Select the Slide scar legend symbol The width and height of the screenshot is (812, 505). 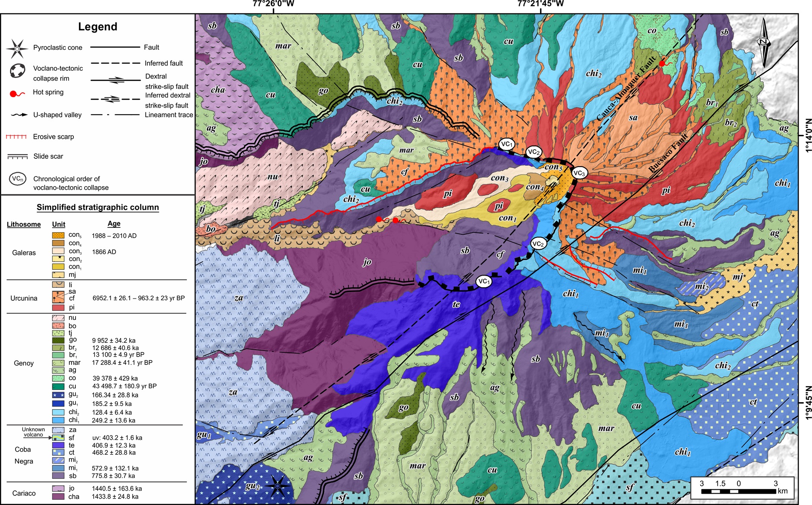(17, 157)
